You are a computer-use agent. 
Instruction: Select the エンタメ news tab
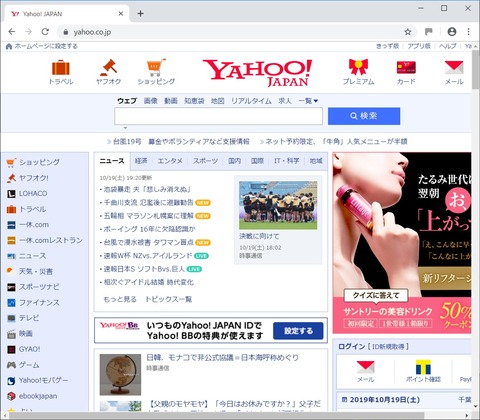(x=170, y=161)
